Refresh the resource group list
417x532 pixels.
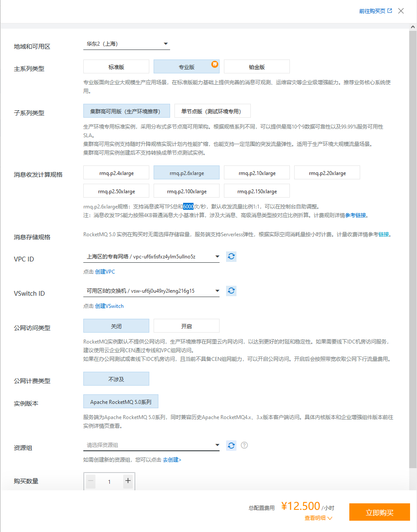point(231,445)
